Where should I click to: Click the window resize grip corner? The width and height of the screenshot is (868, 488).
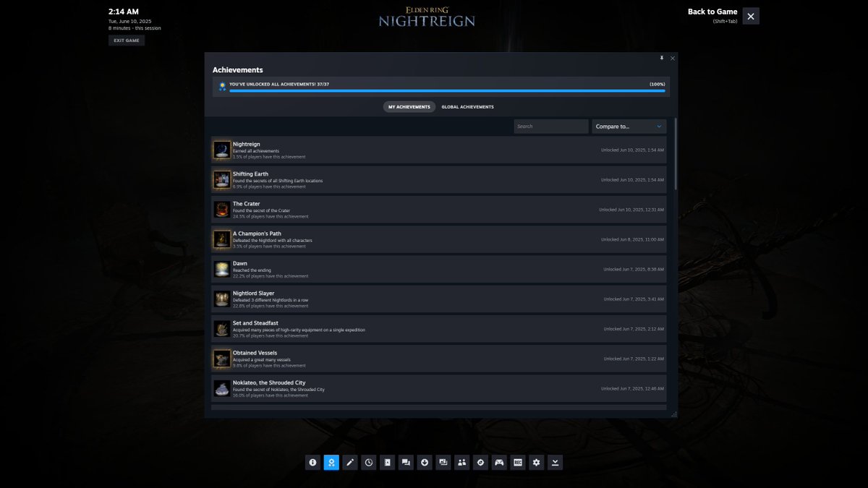pyautogui.click(x=674, y=414)
